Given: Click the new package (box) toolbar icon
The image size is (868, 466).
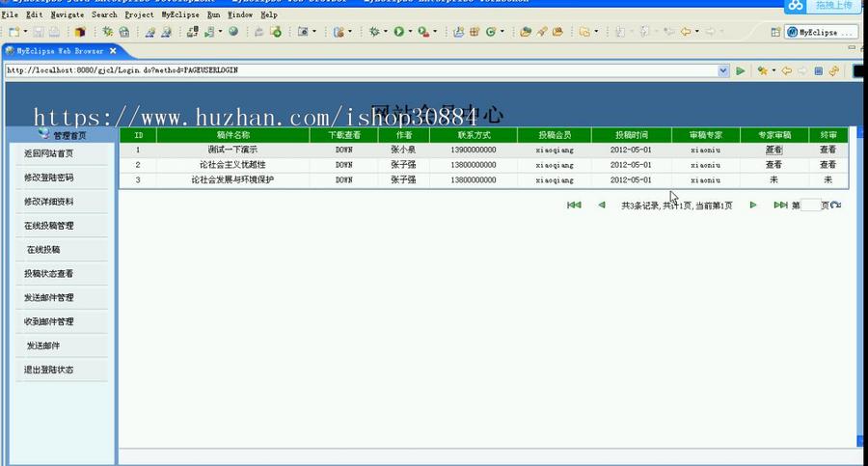Looking at the screenshot, I should point(80,32).
